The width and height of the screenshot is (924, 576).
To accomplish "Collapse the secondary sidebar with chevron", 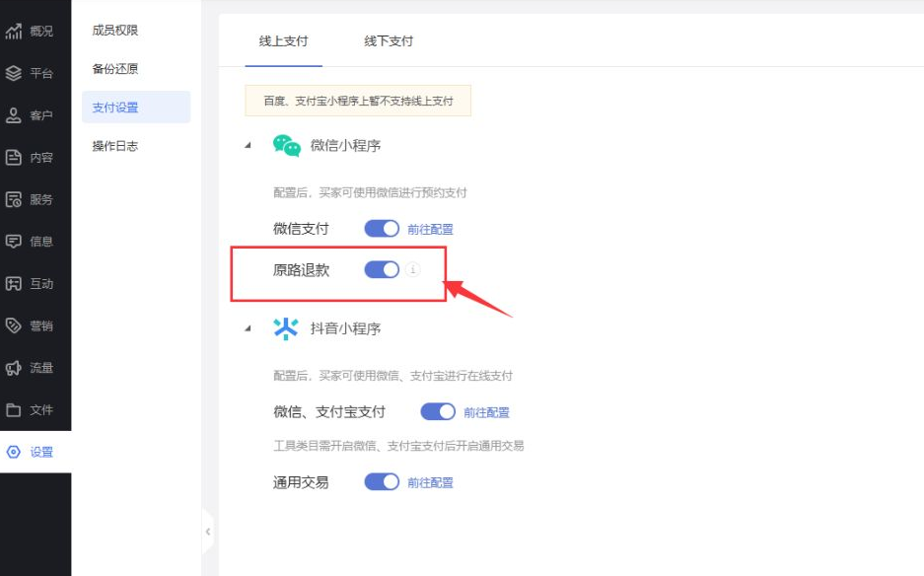I will [208, 532].
